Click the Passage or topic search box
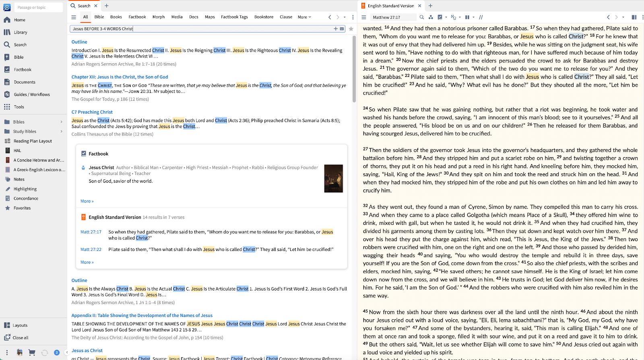The height and width of the screenshot is (360, 644). coord(39,7)
